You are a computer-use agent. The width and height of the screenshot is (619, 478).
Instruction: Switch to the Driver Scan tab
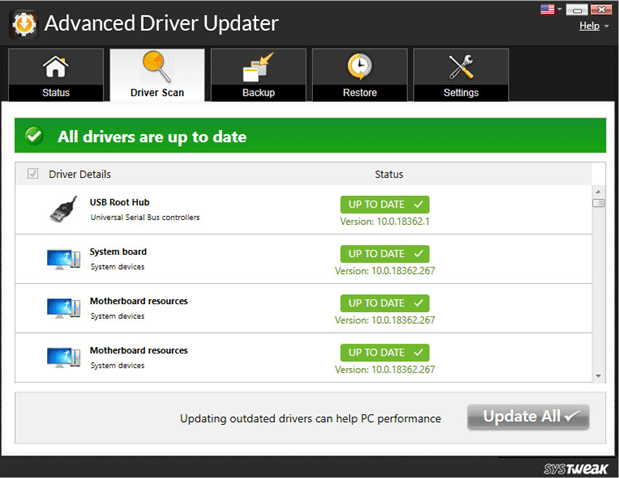[157, 75]
